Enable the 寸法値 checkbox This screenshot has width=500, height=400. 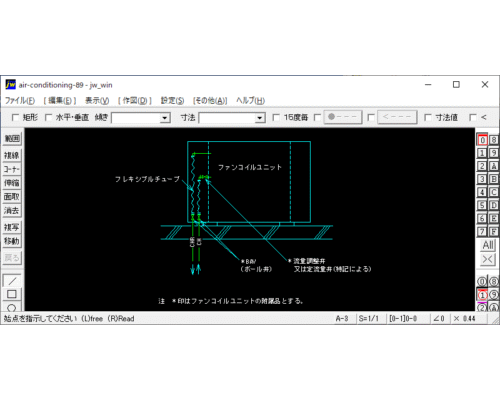click(x=428, y=117)
